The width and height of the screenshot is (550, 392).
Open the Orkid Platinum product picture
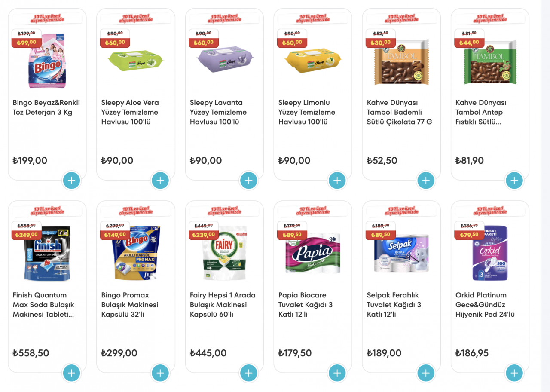[x=490, y=253]
